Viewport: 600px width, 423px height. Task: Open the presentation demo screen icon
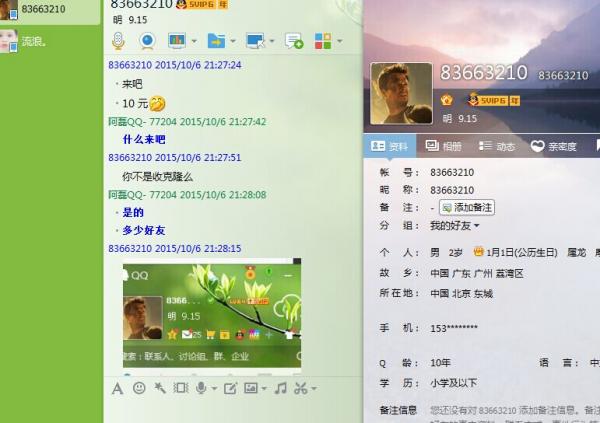click(x=177, y=41)
